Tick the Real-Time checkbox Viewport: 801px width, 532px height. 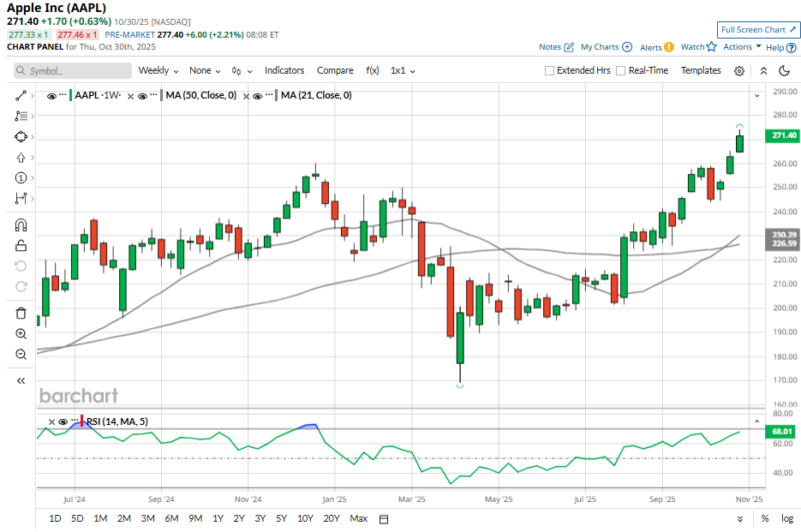621,71
